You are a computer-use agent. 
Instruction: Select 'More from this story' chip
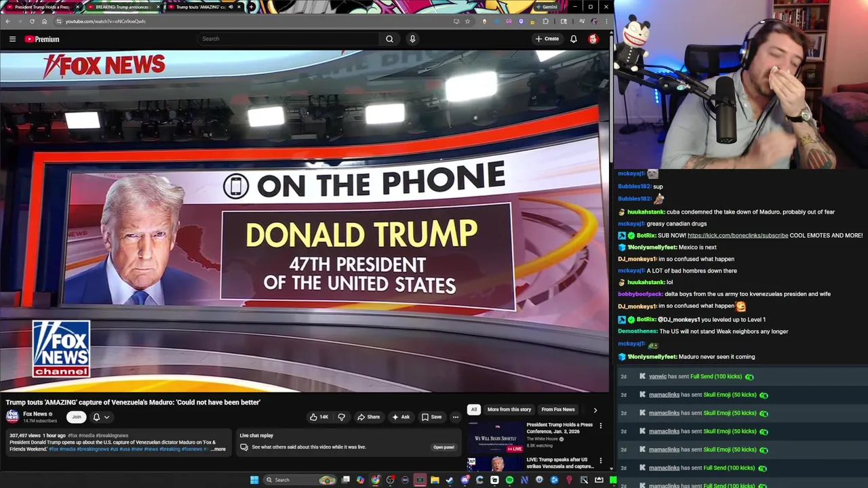tap(509, 409)
